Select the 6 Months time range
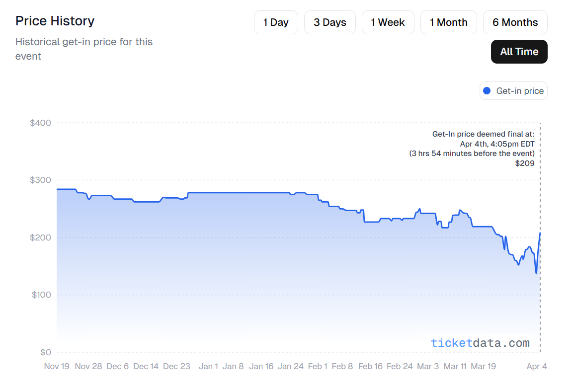 515,22
